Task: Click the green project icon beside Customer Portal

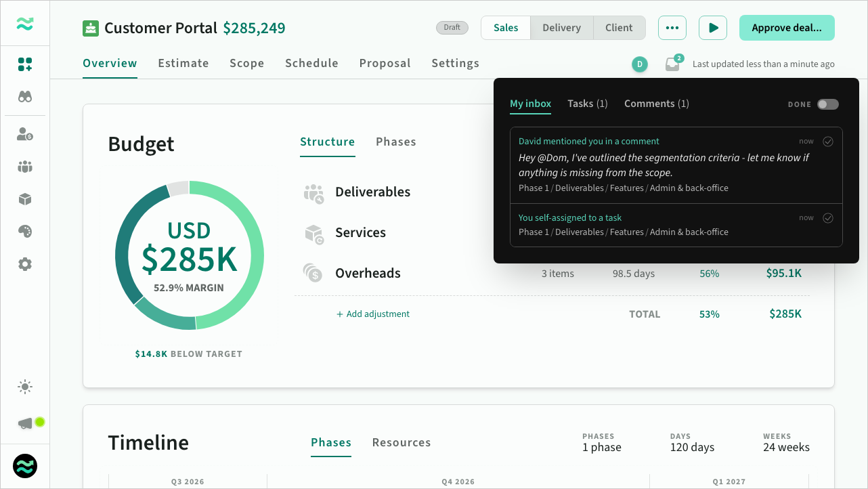Action: point(91,28)
